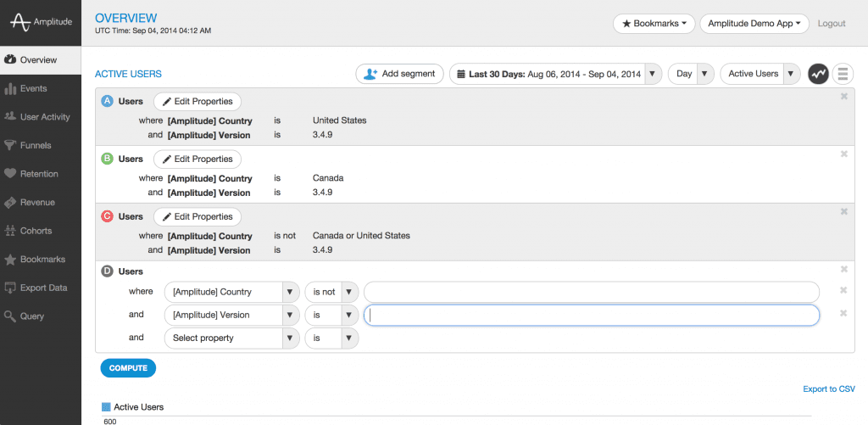Switch to line chart view icon
Viewport: 868px width, 425px height.
pos(818,74)
